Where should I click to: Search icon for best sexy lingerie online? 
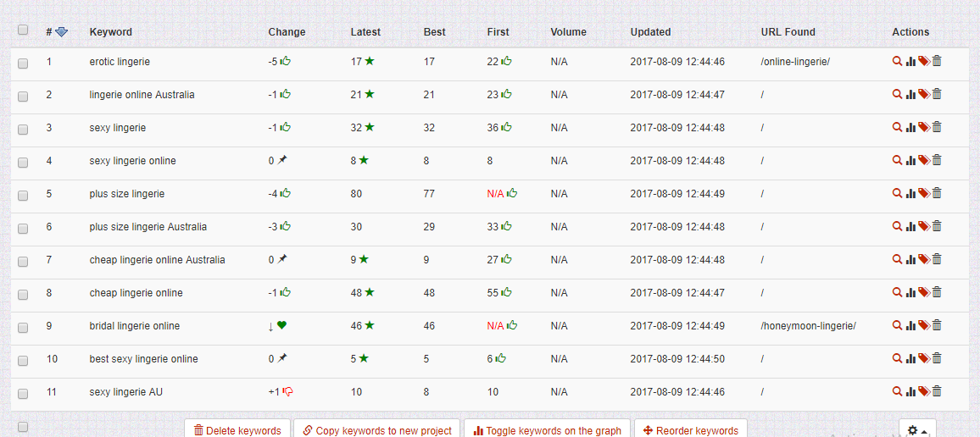pos(897,358)
